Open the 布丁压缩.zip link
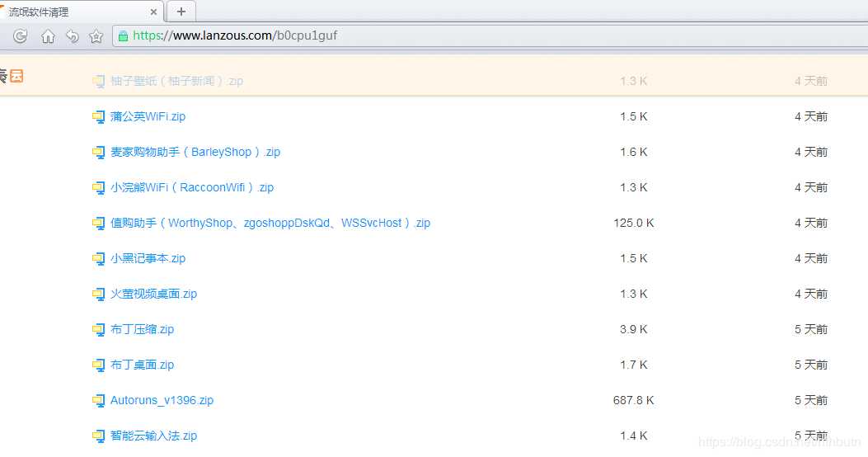Image resolution: width=868 pixels, height=457 pixels. coord(143,329)
